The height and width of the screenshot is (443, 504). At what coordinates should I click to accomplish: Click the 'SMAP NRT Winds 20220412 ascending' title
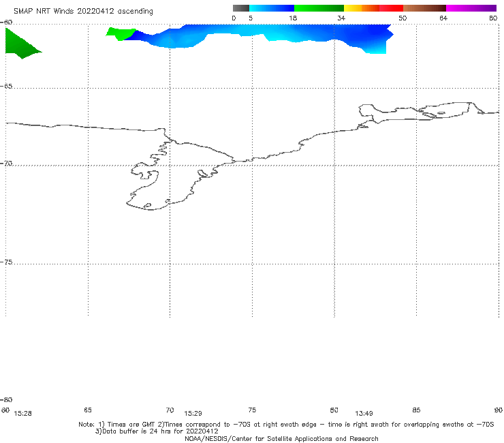[x=83, y=11]
